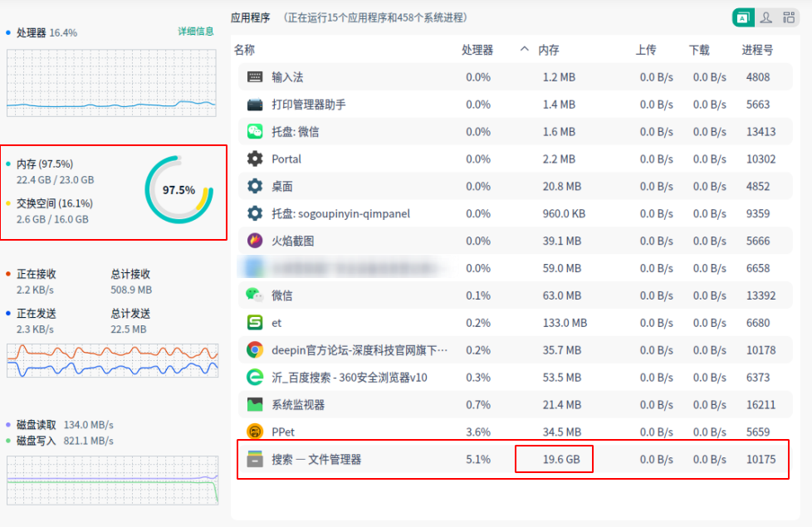Select the 搜索 — 文件管理器 process row

coord(374,459)
